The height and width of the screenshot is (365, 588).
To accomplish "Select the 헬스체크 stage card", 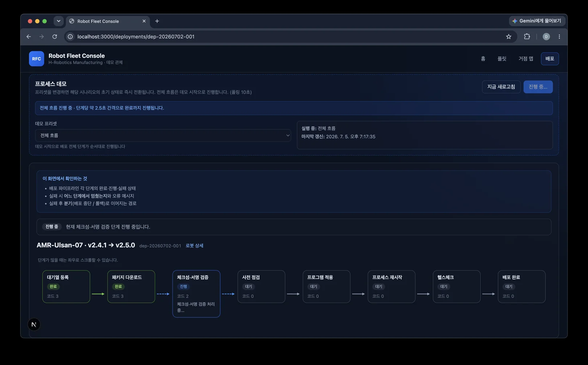I will 457,287.
